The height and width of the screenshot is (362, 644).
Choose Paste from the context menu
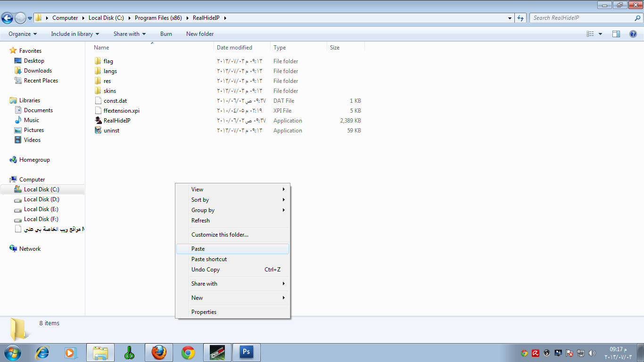[x=233, y=249]
